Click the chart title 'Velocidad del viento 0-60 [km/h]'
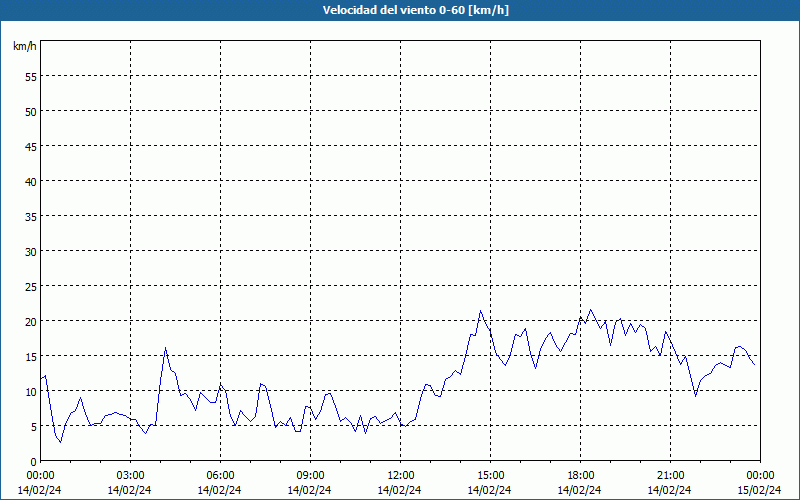Viewport: 800px width, 500px height. point(415,10)
